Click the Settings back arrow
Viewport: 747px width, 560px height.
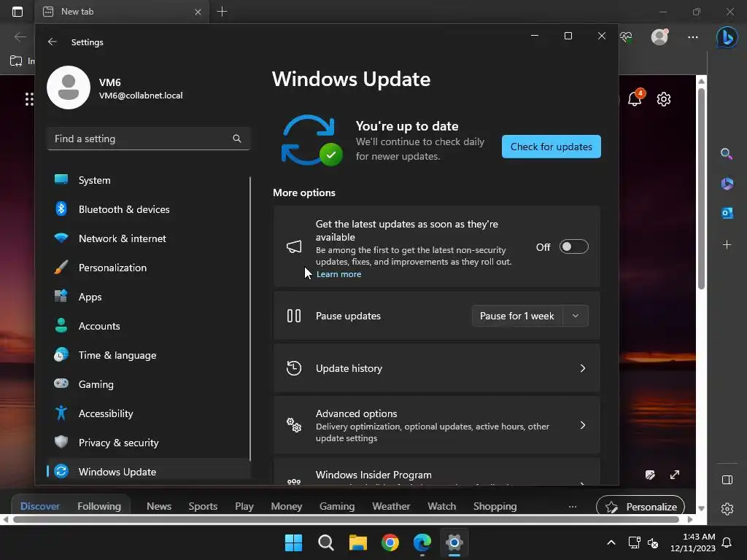[x=53, y=42]
